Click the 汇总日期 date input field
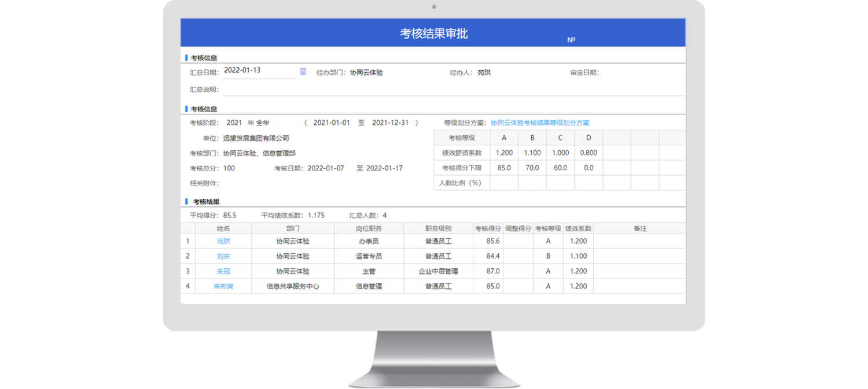The width and height of the screenshot is (868, 389). point(259,71)
